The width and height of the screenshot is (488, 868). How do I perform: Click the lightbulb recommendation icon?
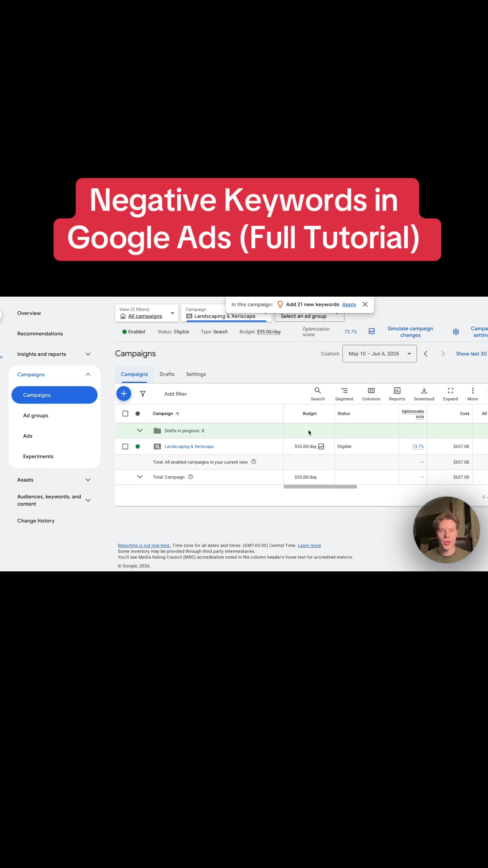pos(280,304)
